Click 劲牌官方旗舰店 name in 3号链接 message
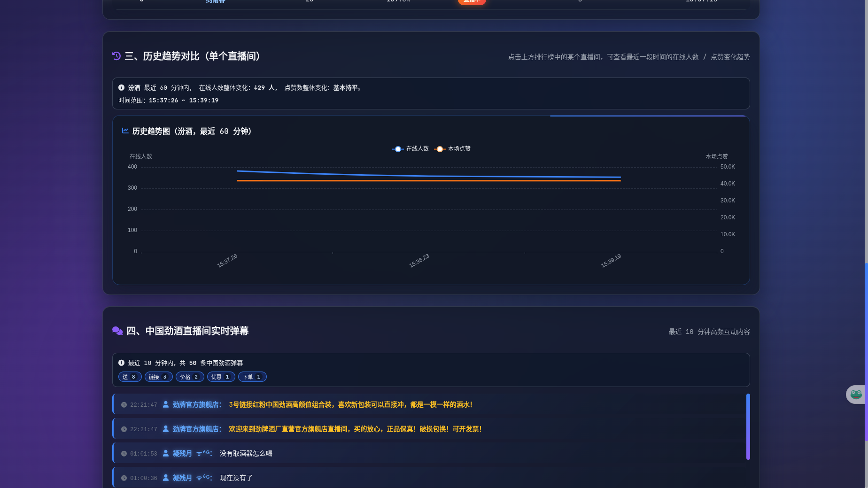 (x=195, y=405)
